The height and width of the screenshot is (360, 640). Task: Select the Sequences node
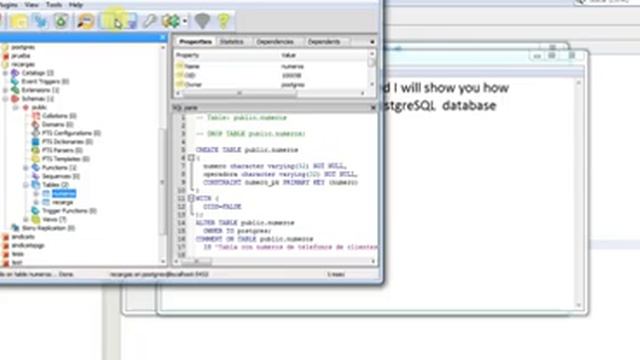61,176
